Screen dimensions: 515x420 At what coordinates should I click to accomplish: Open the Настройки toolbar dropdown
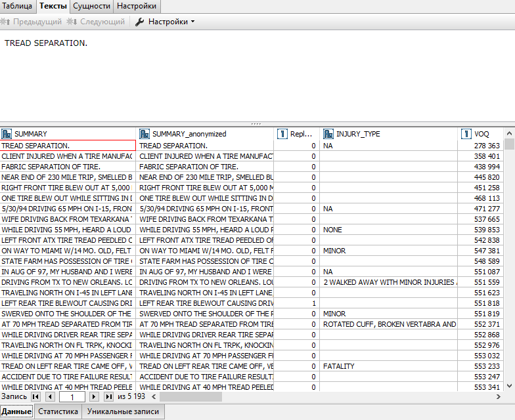coord(165,22)
